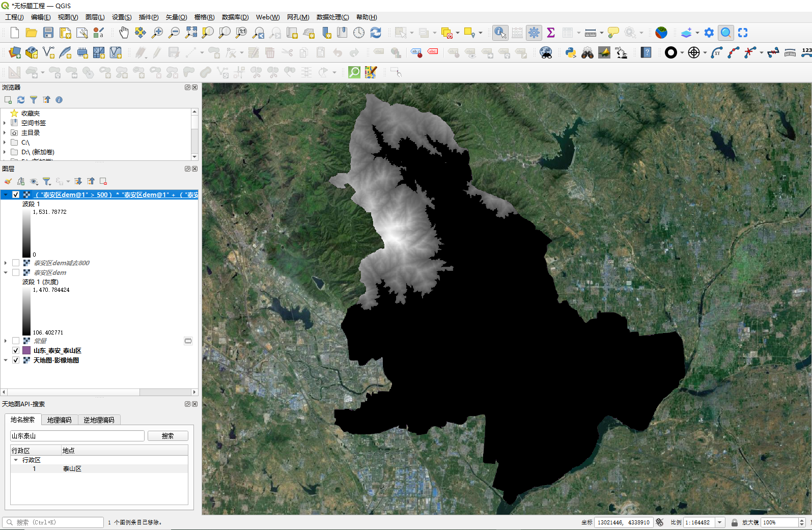Viewport: 812px width, 530px height.
Task: Expand the D:\ (新加卷) drive node
Action: point(5,152)
